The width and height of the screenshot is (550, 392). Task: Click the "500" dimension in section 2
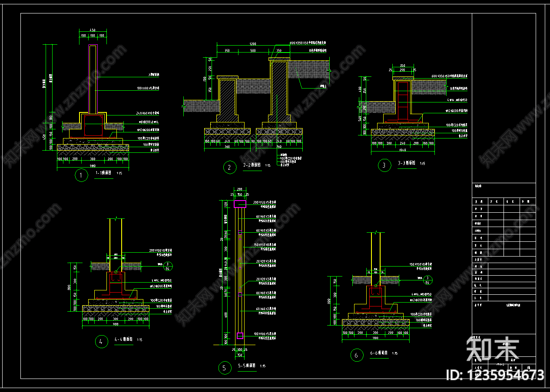point(253,51)
